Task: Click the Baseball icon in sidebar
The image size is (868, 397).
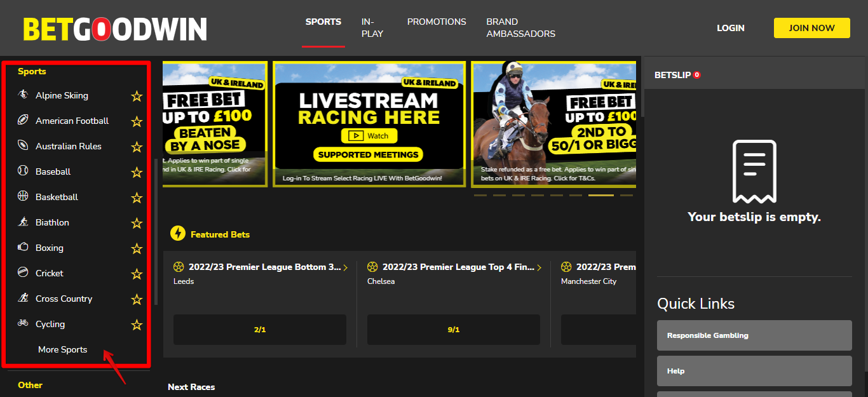Action: click(23, 171)
